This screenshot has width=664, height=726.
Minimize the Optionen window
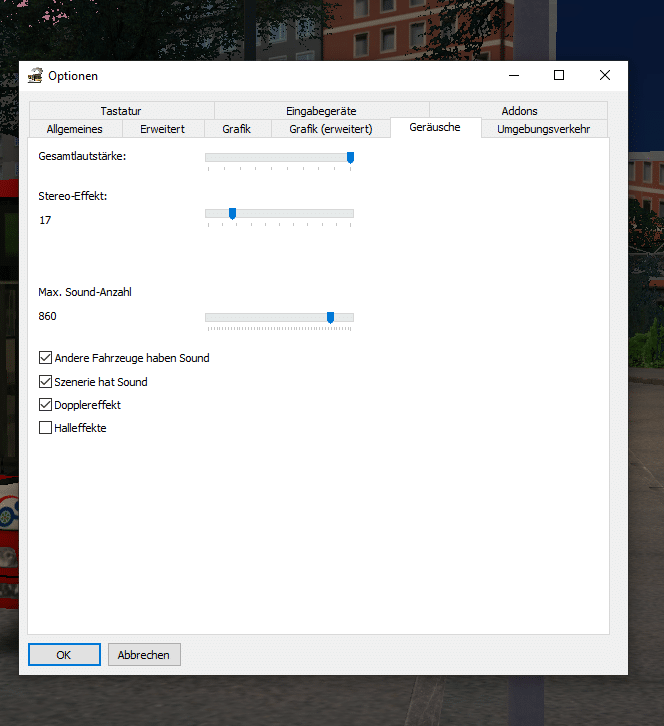(x=513, y=75)
